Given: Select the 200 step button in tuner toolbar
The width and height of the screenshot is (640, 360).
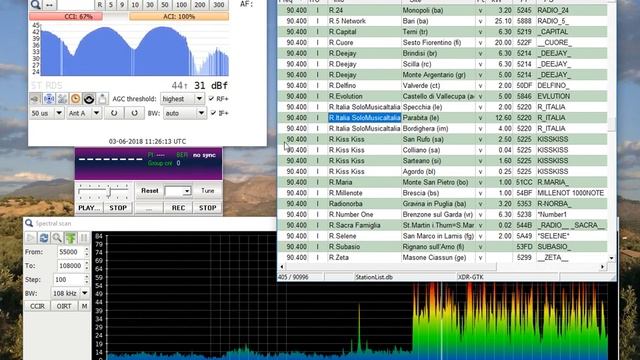Looking at the screenshot, I should [x=200, y=5].
